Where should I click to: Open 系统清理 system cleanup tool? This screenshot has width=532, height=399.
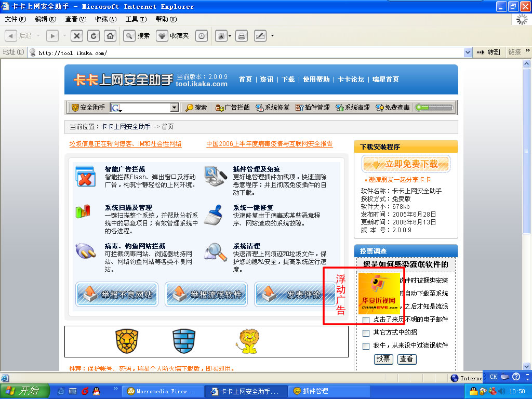click(353, 108)
